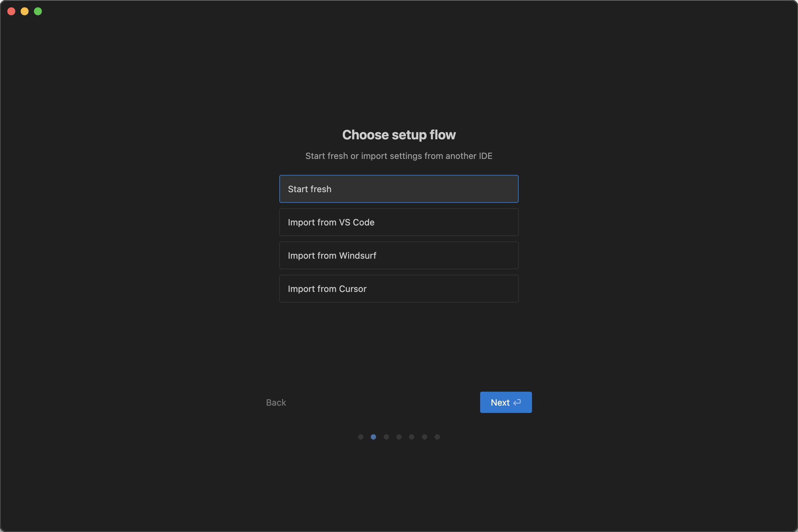Screen dimensions: 798x532
Task: Pick the Import from Windsurf option
Action: pos(399,255)
